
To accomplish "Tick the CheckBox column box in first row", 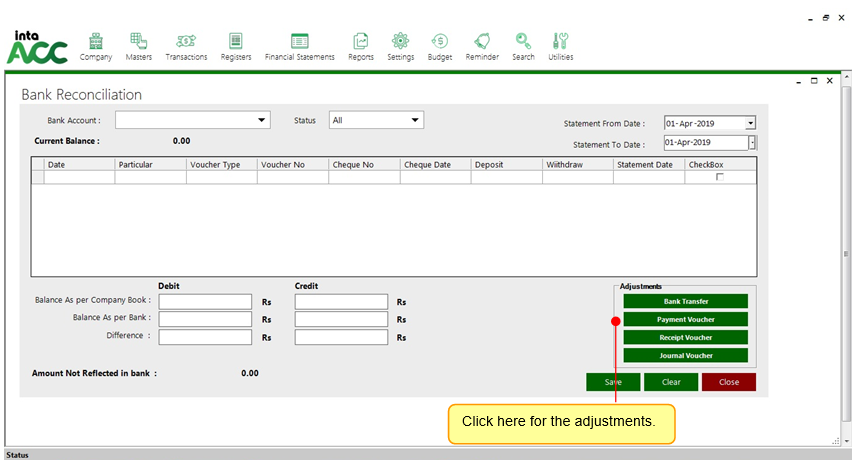I will point(719,177).
